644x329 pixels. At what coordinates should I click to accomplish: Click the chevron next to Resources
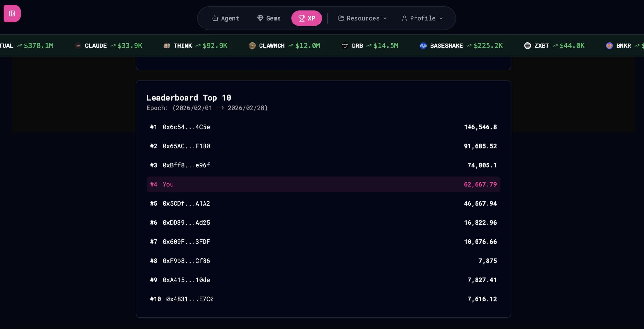point(385,18)
